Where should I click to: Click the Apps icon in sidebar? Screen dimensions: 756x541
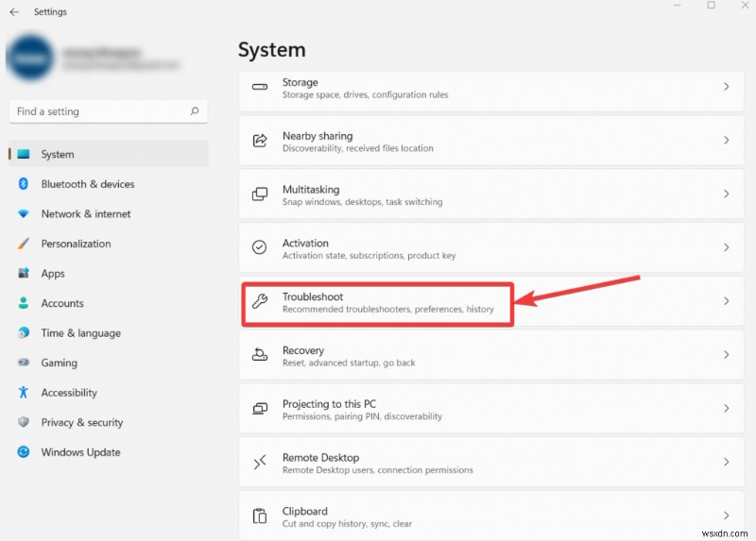pos(23,273)
